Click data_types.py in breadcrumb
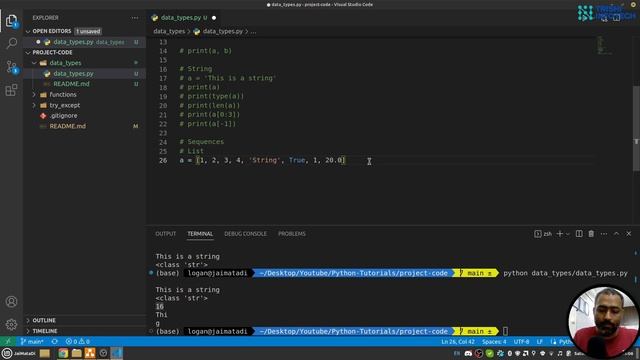 pos(222,31)
